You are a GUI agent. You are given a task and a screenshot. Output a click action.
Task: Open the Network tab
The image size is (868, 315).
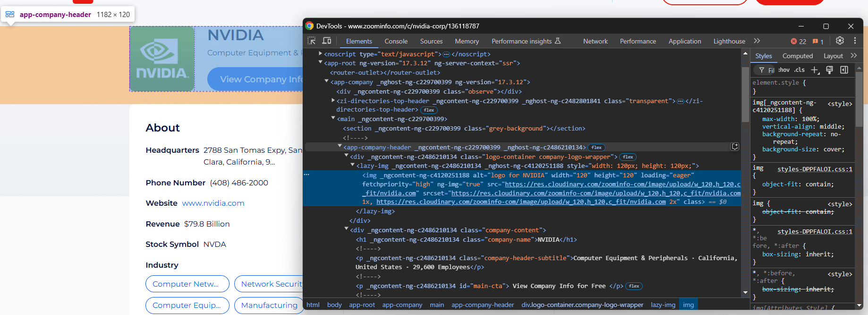595,42
